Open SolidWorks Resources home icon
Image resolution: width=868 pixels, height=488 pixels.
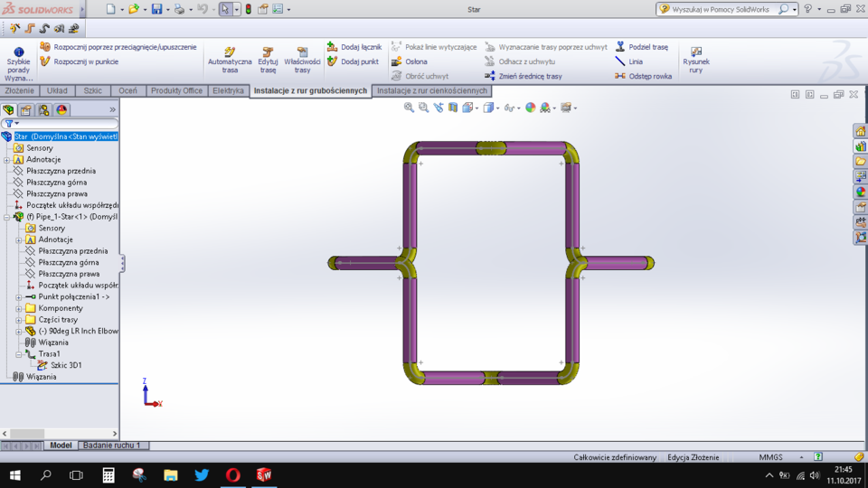(x=860, y=132)
